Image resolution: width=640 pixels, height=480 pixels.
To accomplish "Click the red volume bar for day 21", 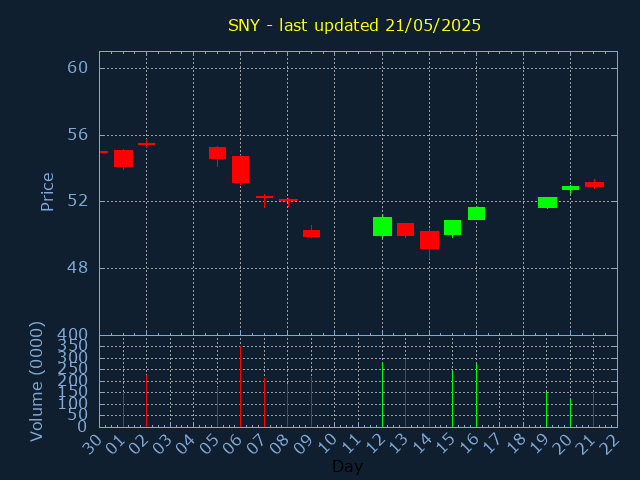I will (593, 410).
